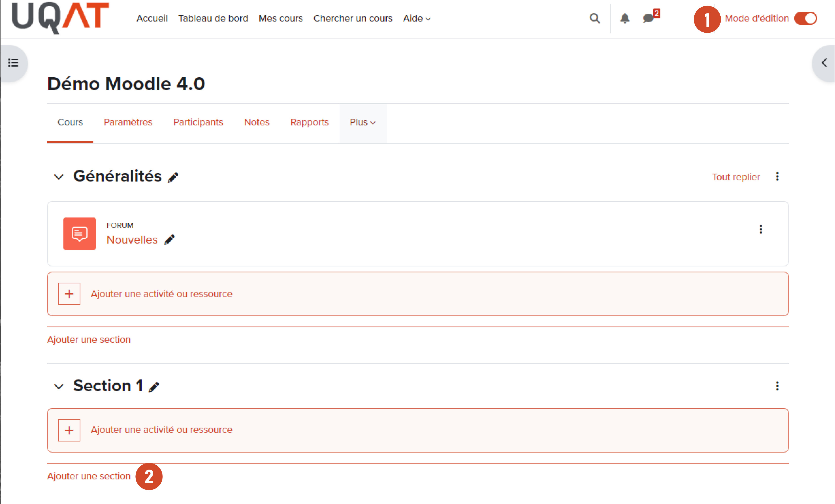The height and width of the screenshot is (504, 835).
Task: Open the Paramètres tab
Action: [128, 122]
